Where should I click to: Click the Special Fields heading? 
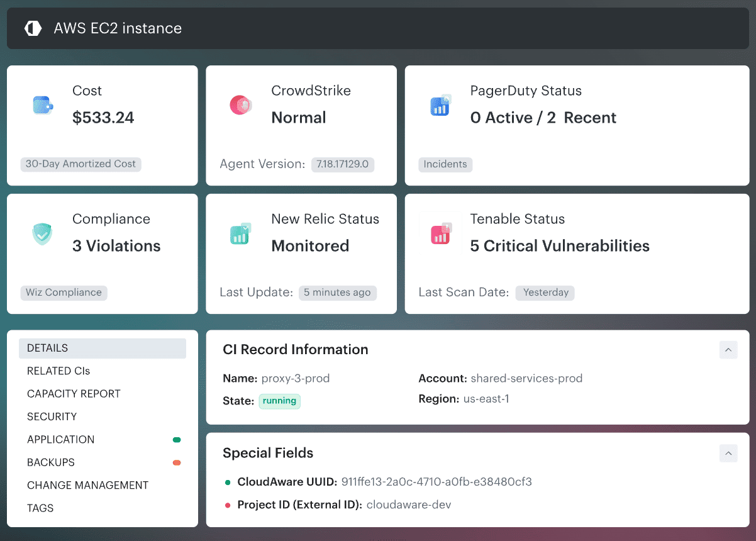pyautogui.click(x=268, y=453)
